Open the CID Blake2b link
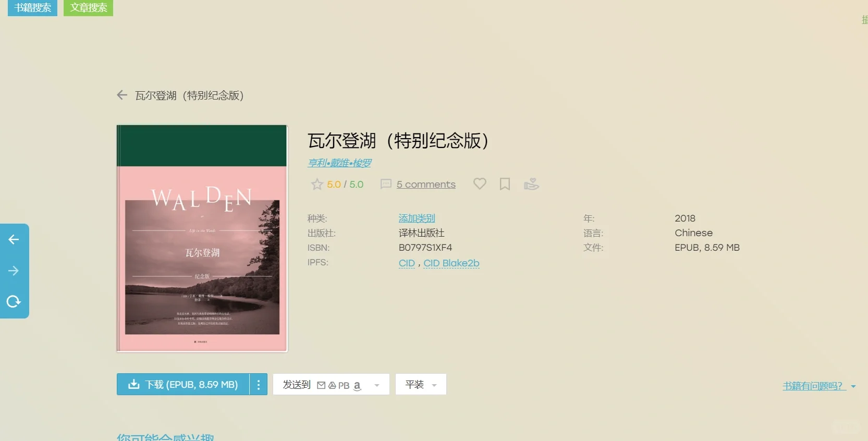 point(451,263)
